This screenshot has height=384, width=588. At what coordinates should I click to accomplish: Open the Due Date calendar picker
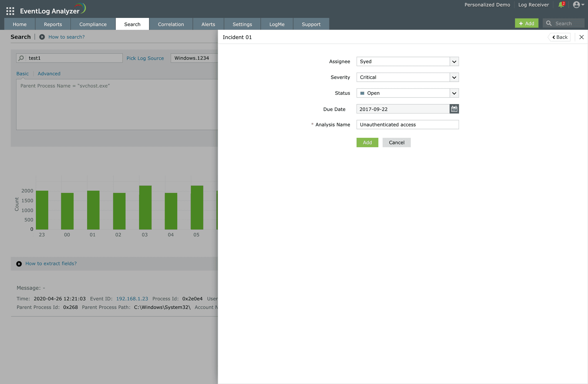(454, 109)
